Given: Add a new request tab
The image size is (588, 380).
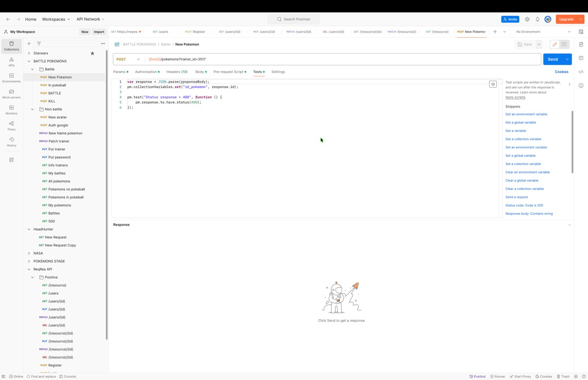Looking at the screenshot, I should pos(495,32).
